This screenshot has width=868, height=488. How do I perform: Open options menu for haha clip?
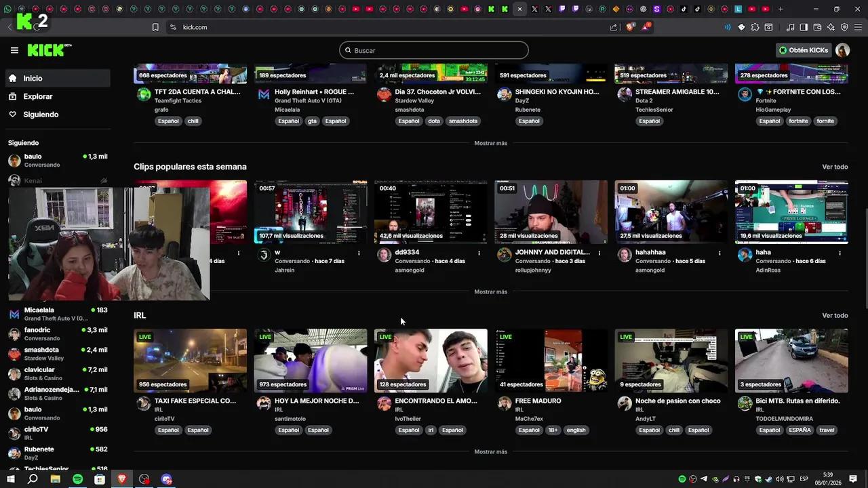click(x=840, y=253)
